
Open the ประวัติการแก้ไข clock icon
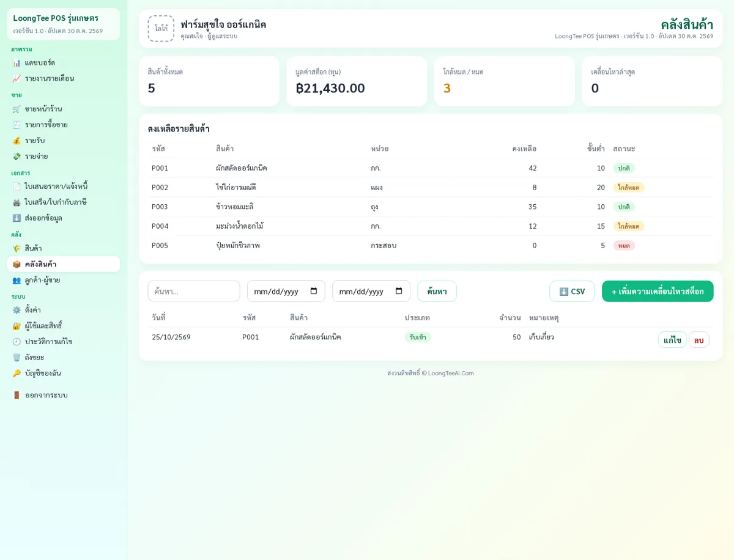tap(17, 342)
